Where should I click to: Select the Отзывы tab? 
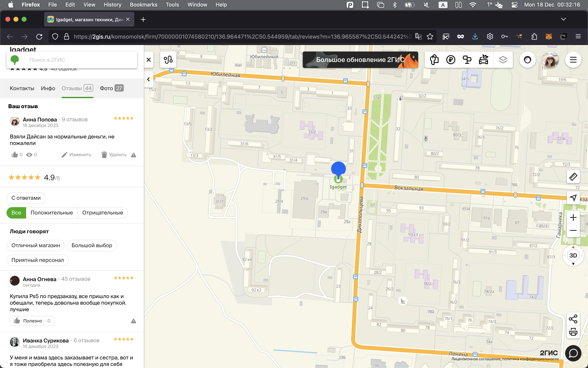77,88
